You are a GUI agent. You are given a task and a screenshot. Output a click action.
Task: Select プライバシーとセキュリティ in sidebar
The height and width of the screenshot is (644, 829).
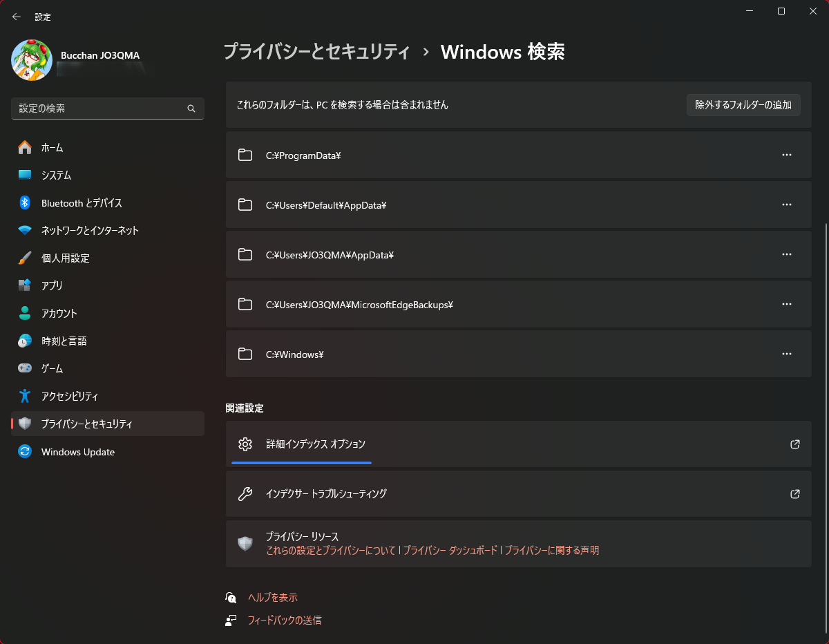pos(108,424)
